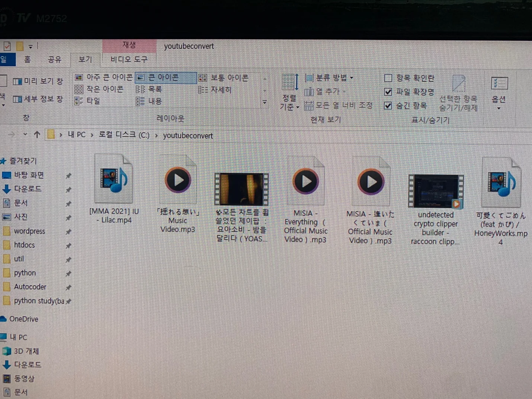Open 즐겨찾기 in the navigation pane
Viewport: 532px width, 399px height.
point(19,161)
